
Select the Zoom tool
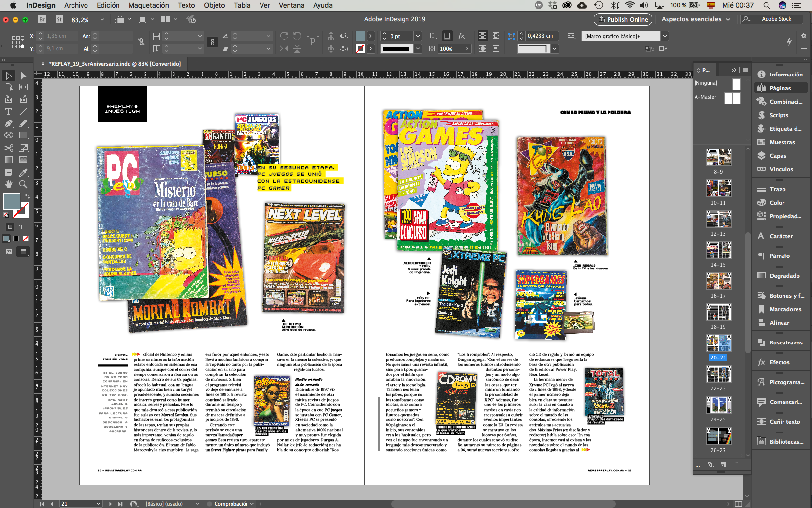(x=23, y=184)
